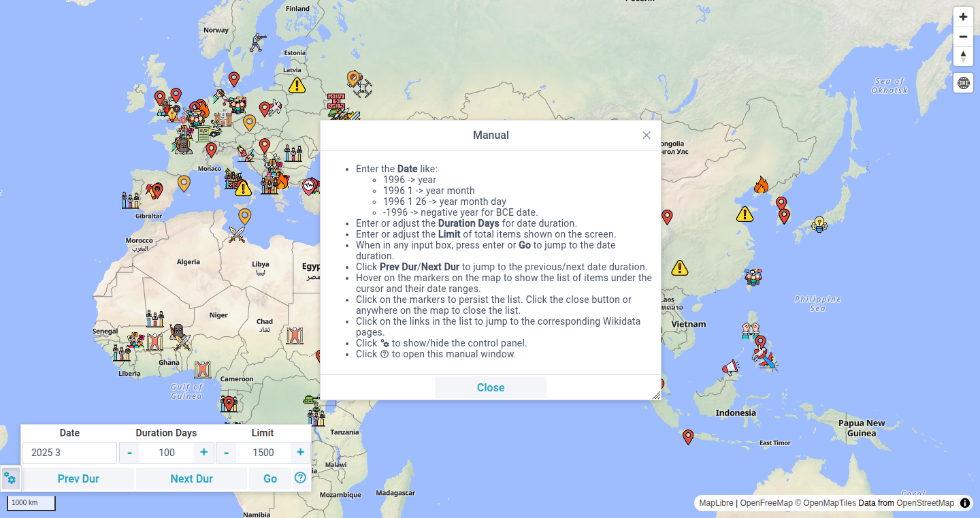Click the yellow warning triangle near the Yellow Sea
This screenshot has width=980, height=518.
[x=745, y=214]
